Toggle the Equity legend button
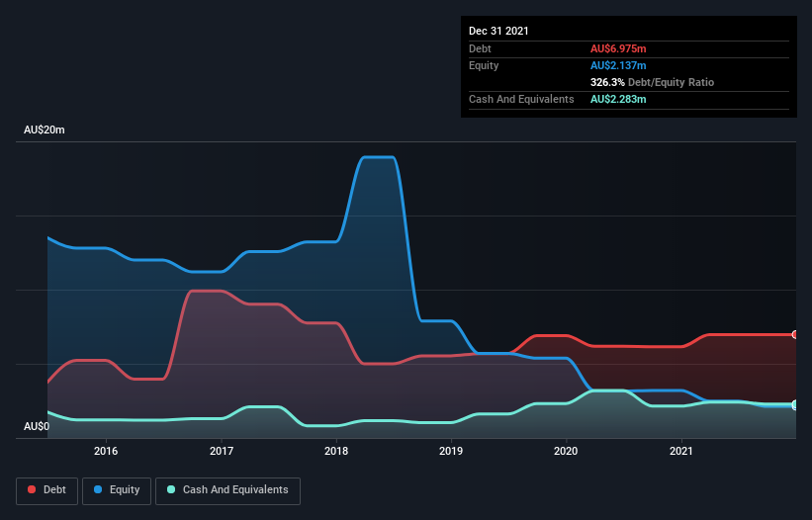812x520 pixels. click(x=117, y=490)
